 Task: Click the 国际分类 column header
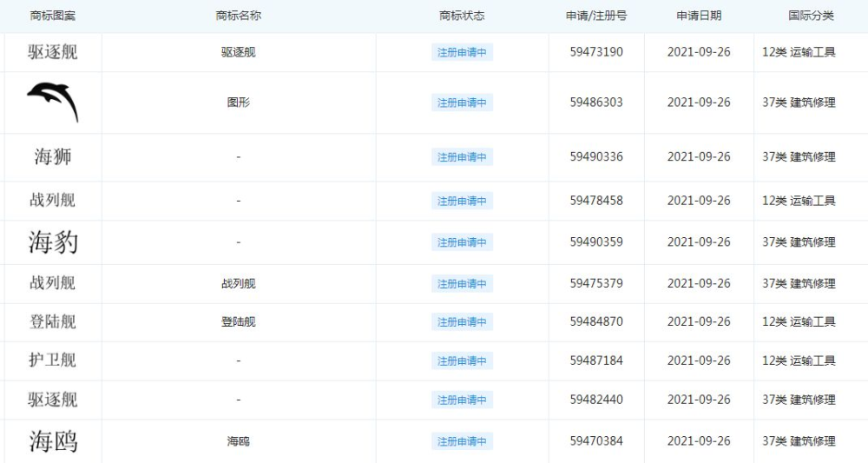[811, 16]
